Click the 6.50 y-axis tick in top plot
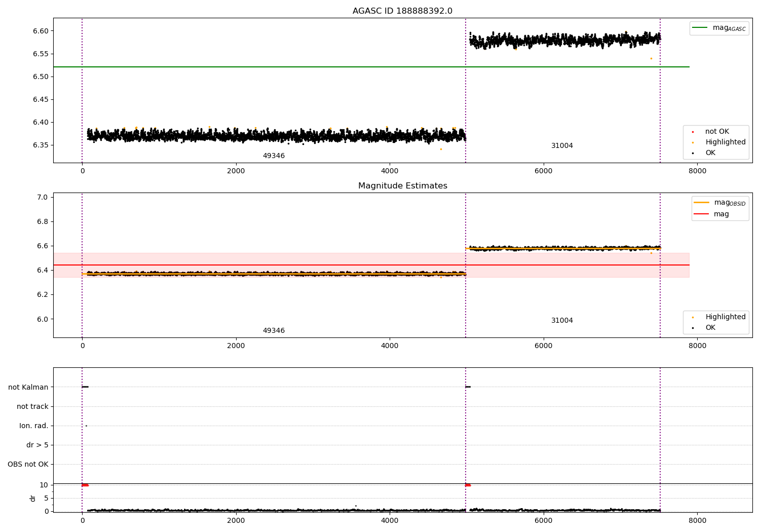Image resolution: width=760 pixels, height=532 pixels. pyautogui.click(x=41, y=77)
